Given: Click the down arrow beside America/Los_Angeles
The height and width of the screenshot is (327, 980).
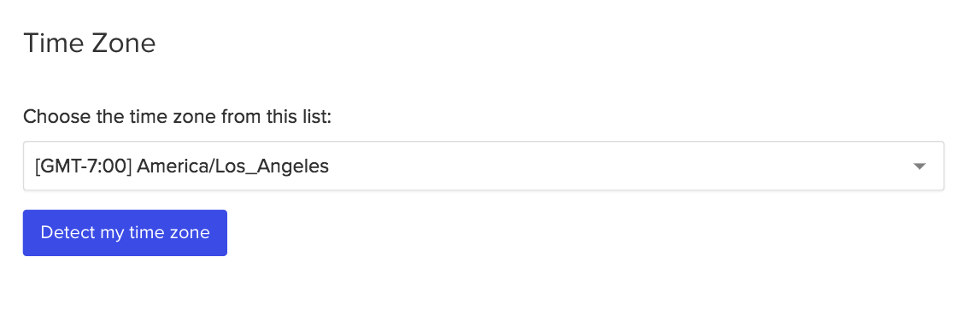Looking at the screenshot, I should point(918,166).
